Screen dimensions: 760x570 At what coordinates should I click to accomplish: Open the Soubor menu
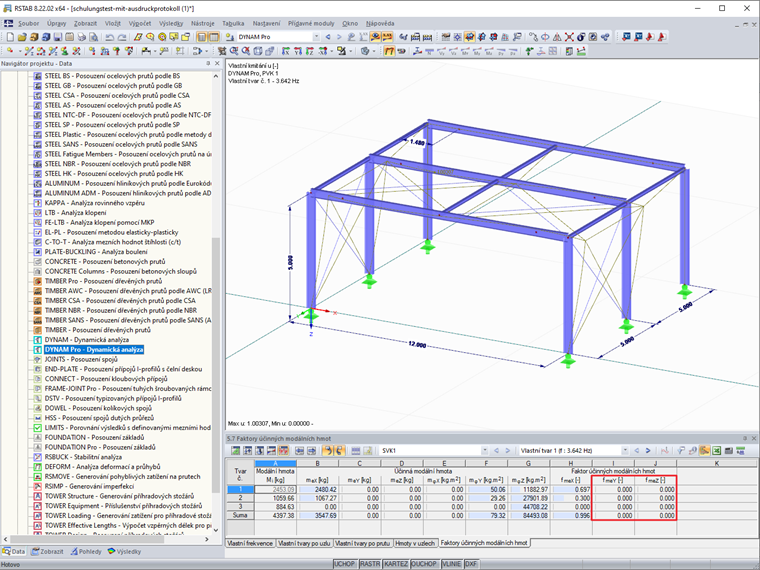click(x=29, y=23)
